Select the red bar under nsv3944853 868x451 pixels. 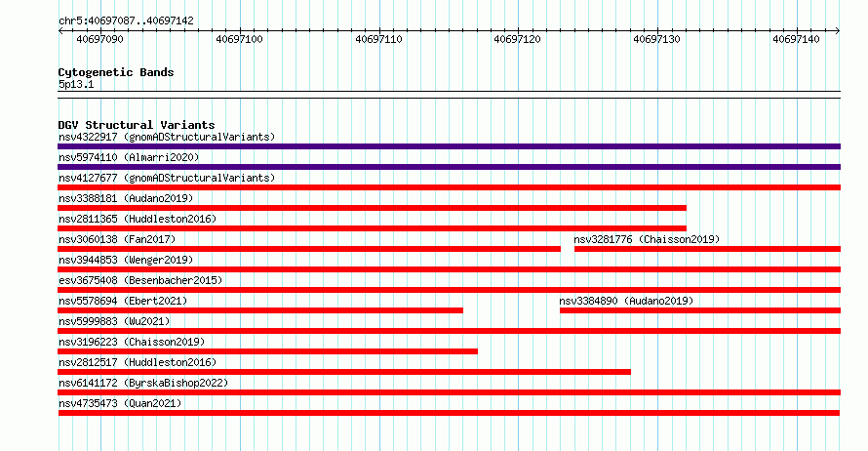coord(449,269)
